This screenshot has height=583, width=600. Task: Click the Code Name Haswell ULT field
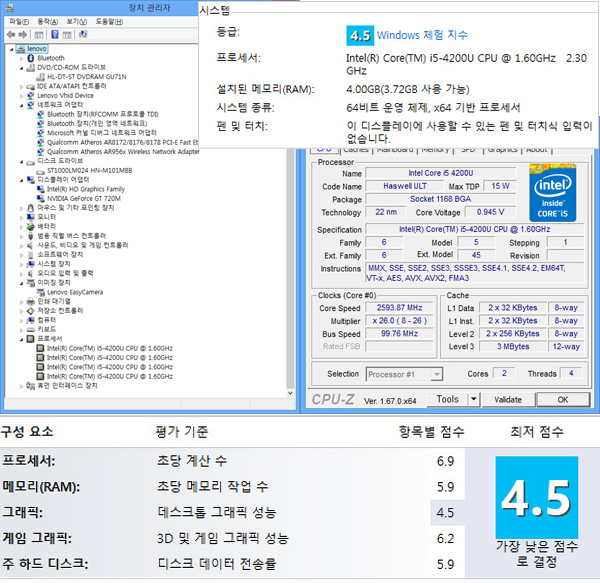coord(404,186)
